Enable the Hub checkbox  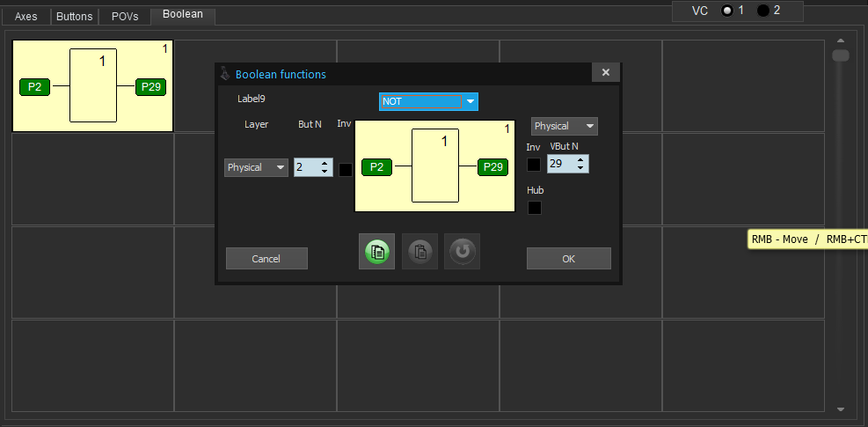click(x=534, y=208)
